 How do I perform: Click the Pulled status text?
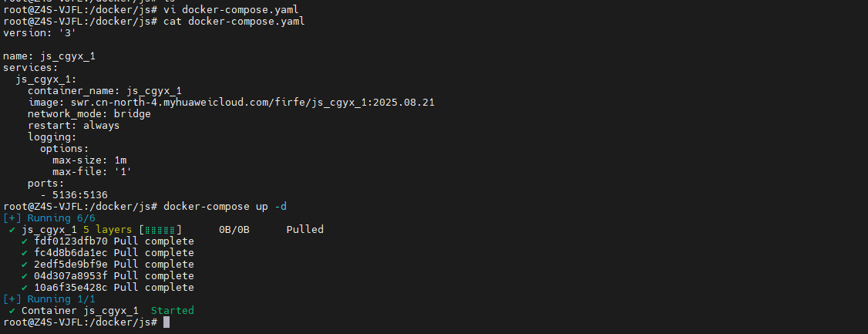click(304, 230)
